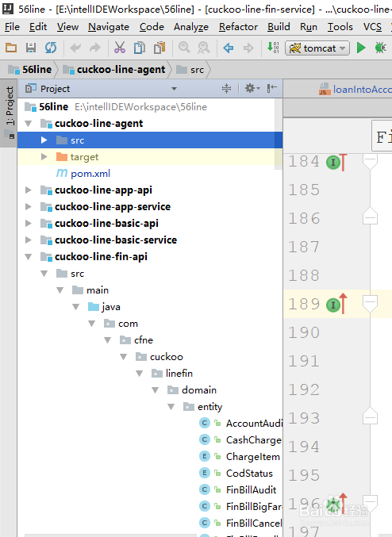Open project folder icon in toolbar

(x=11, y=48)
